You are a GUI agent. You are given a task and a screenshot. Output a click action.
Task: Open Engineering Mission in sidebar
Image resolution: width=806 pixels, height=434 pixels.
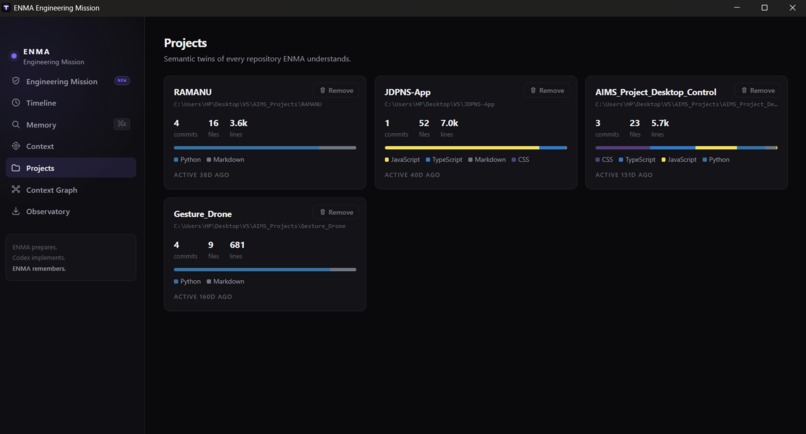(x=71, y=81)
